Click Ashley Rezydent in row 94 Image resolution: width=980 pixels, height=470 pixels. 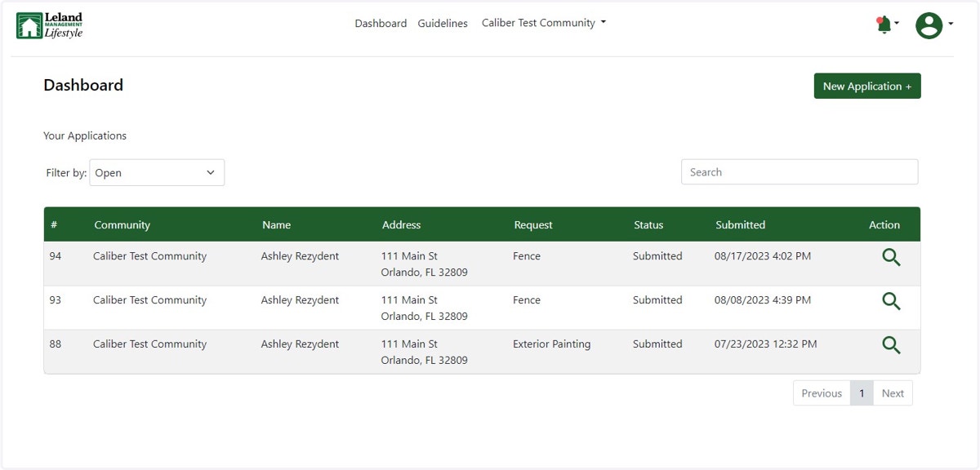pyautogui.click(x=300, y=256)
